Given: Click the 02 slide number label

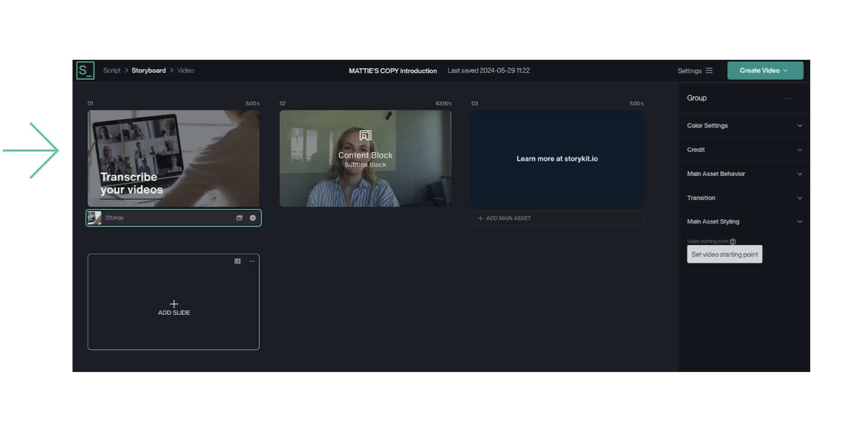Looking at the screenshot, I should pyautogui.click(x=283, y=104).
